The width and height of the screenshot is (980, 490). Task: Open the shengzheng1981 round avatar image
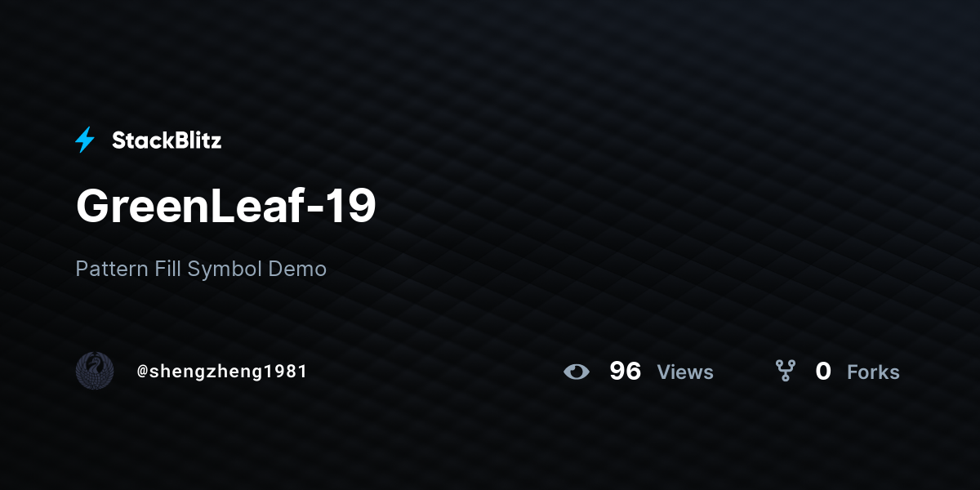coord(95,371)
